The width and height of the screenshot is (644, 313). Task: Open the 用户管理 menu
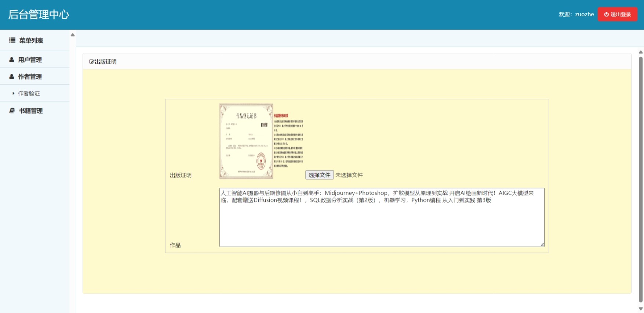(x=30, y=60)
